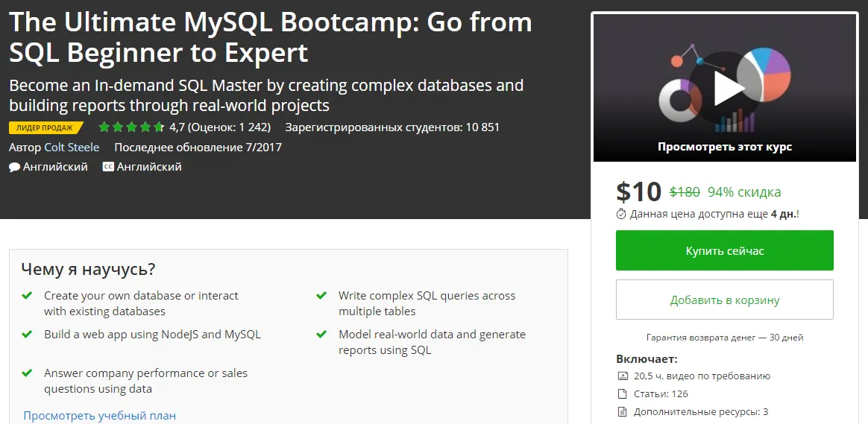Click the CC closed captions icon

point(108,167)
